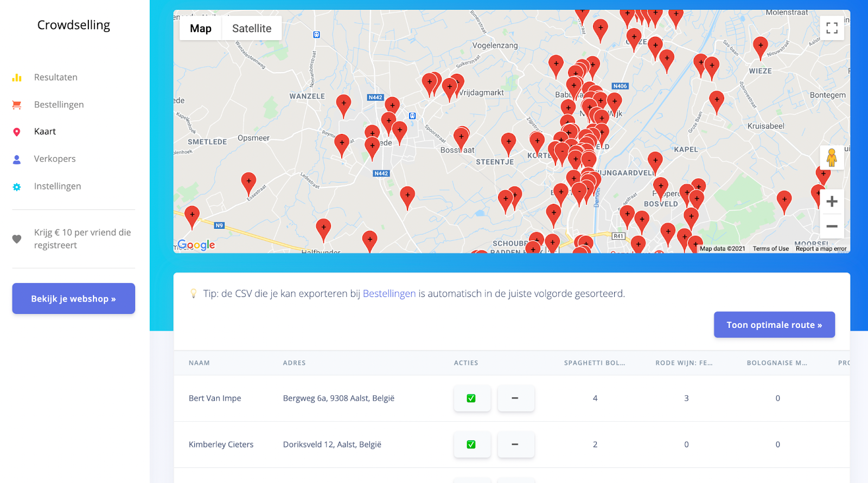Click the Toon optimale route button
868x483 pixels.
774,325
